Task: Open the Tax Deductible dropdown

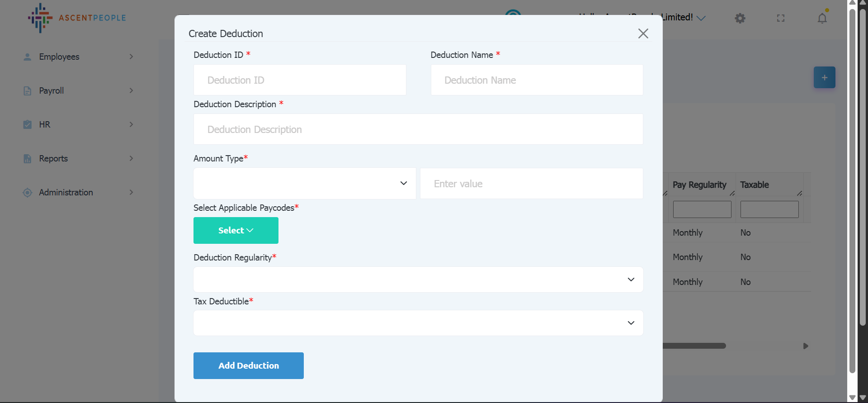Action: click(x=418, y=323)
